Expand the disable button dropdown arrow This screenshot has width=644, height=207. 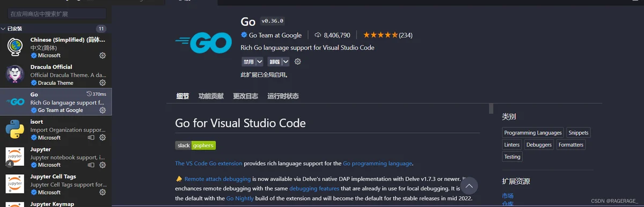[x=259, y=62]
